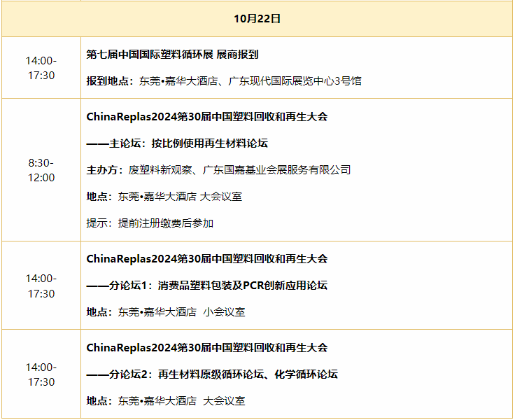Click the 大会议室 venue line under 分论坛2
Viewport: 515px width, 420px height.
point(166,400)
